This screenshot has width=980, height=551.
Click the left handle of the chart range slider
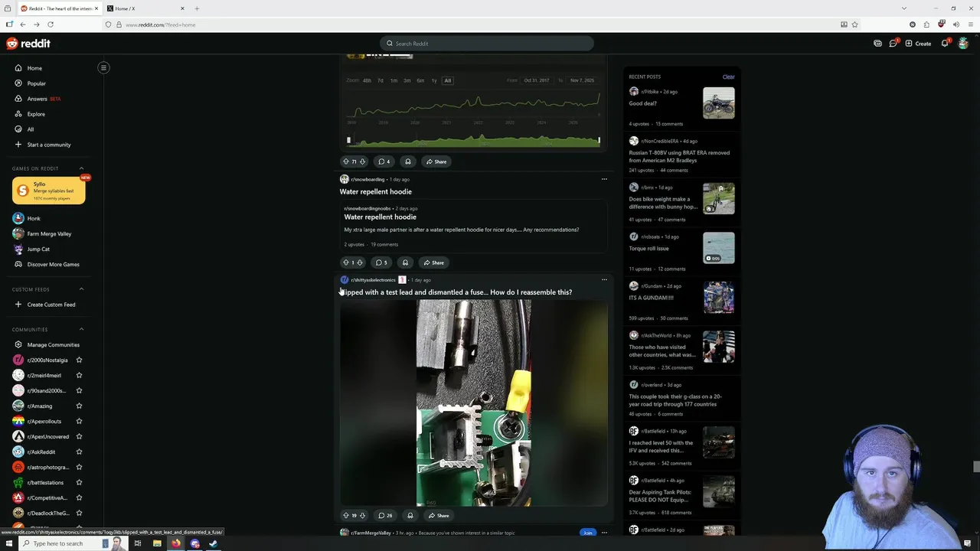pyautogui.click(x=348, y=140)
